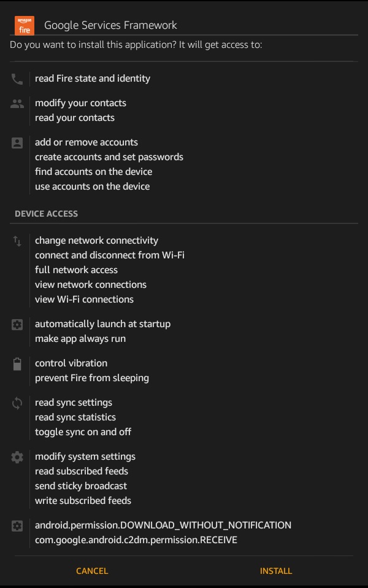Click the battery icon beside control vibration
Screen dimensions: 368x588
[17, 364]
